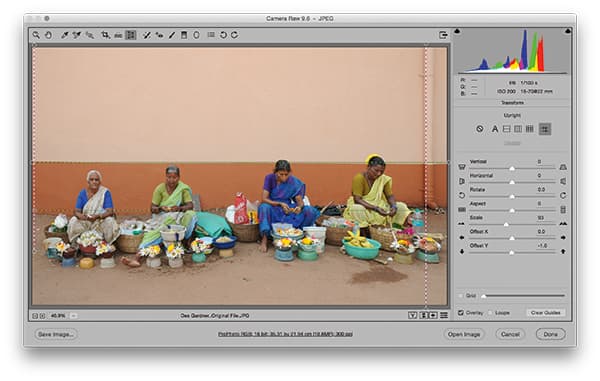Select the Zoom tool in toolbar
Viewport: 600px width, 381px height.
(36, 35)
